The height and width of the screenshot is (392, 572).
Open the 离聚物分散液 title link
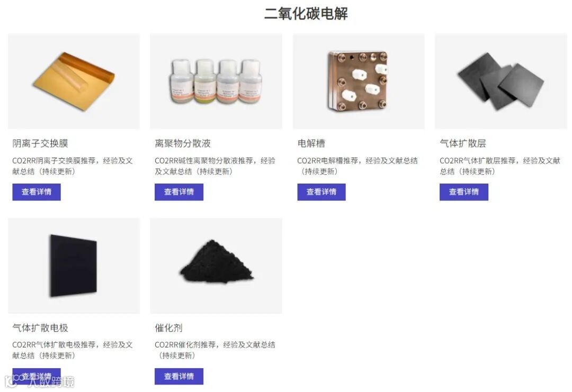183,143
